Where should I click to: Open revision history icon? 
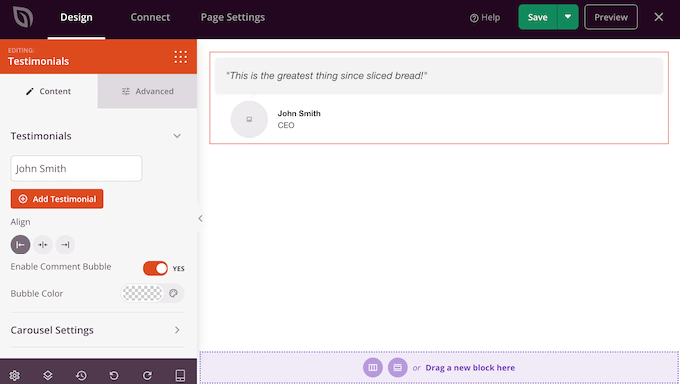81,375
